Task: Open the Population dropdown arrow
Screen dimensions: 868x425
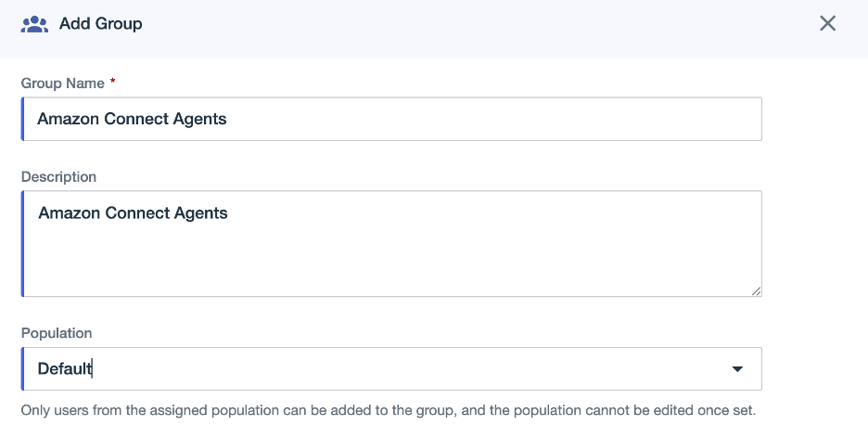Action: click(x=737, y=369)
